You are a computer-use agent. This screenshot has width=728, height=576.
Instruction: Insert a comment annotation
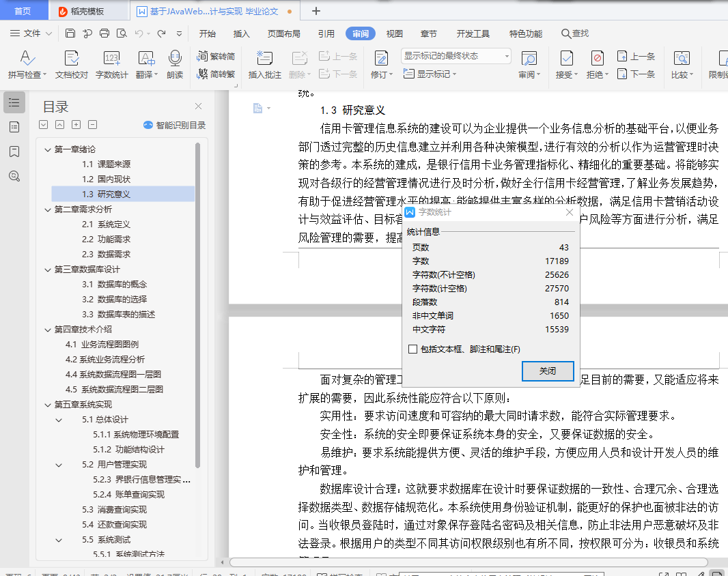point(265,64)
